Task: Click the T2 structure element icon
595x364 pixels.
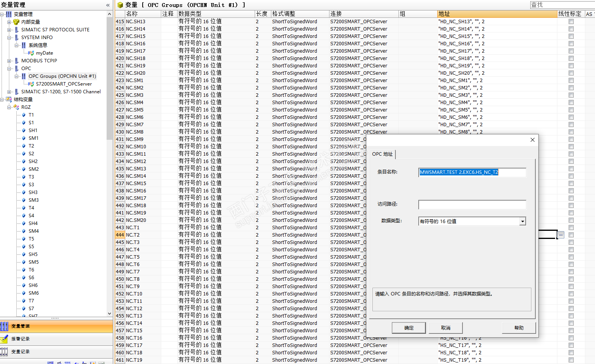Action: pos(24,146)
